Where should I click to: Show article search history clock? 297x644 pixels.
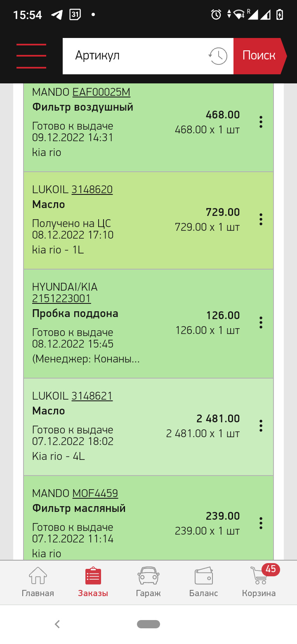click(x=218, y=56)
